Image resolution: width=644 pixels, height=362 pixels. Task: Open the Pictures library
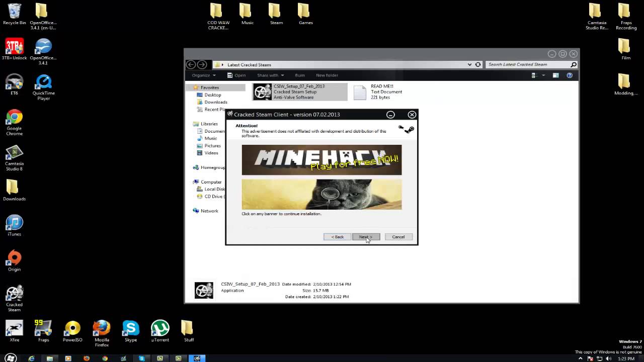tap(212, 146)
